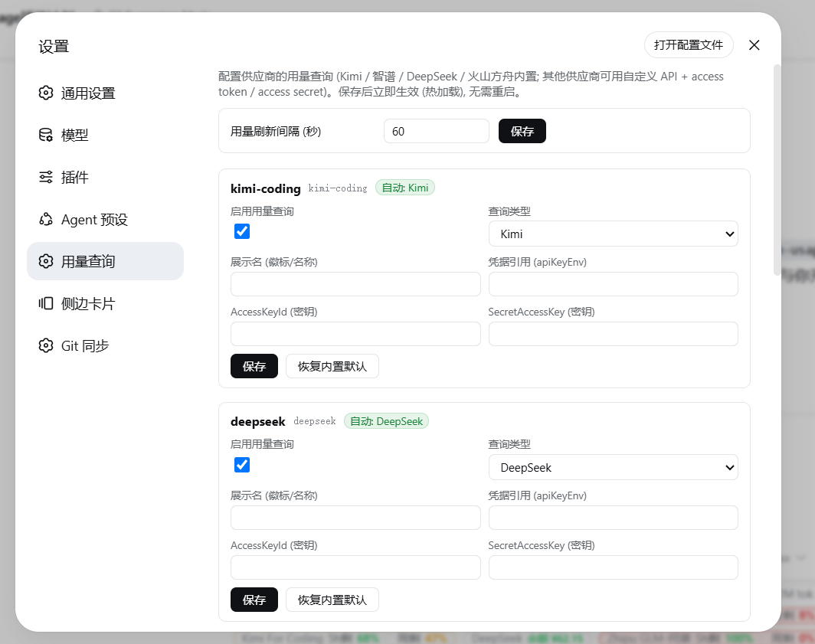The height and width of the screenshot is (644, 815).
Task: Click deepseek 展示名 input field
Action: (x=355, y=518)
